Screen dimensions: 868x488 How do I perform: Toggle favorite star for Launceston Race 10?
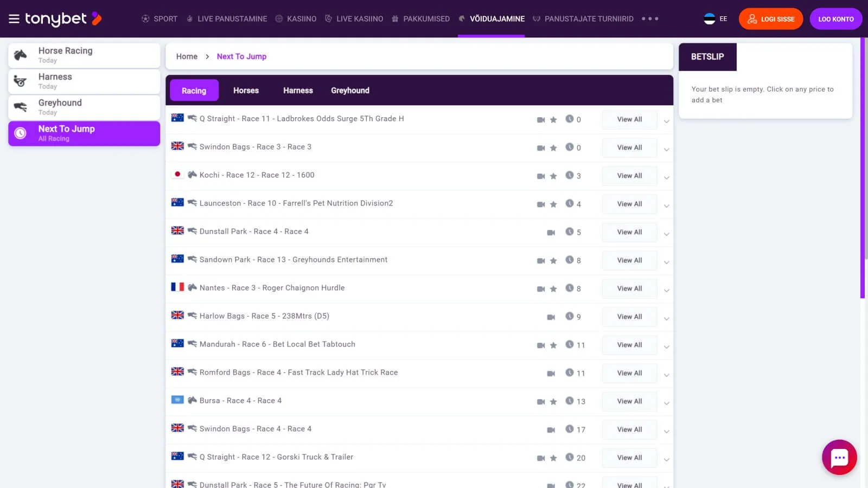click(553, 204)
